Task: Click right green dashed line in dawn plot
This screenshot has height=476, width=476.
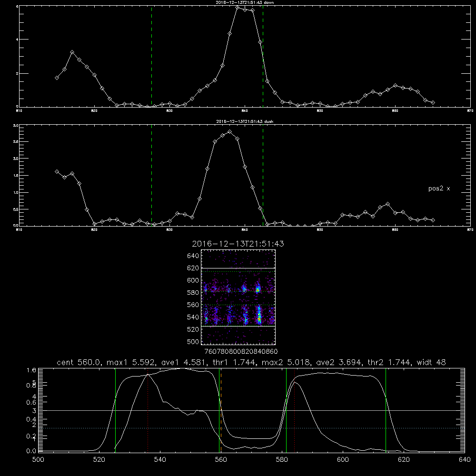Action: click(263, 56)
